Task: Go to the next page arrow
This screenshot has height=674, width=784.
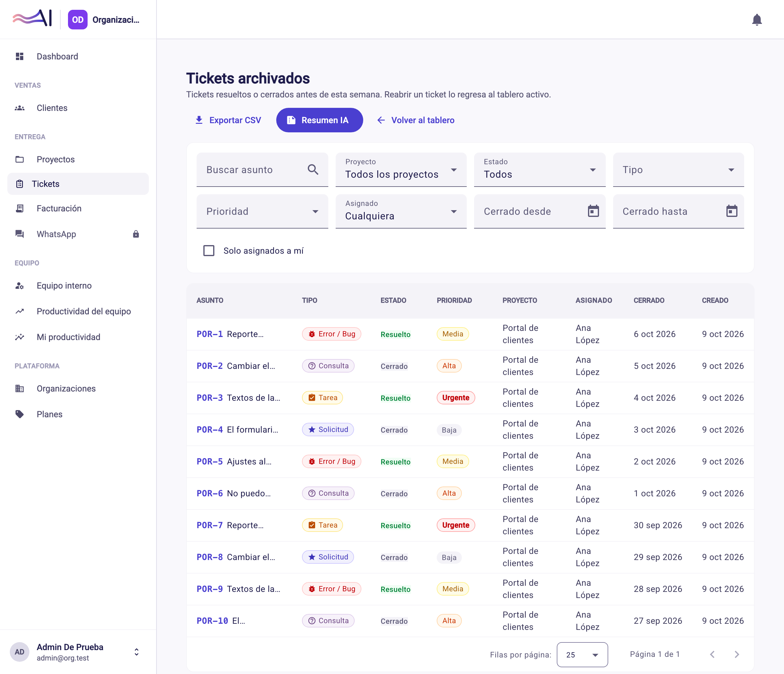Action: click(x=736, y=654)
